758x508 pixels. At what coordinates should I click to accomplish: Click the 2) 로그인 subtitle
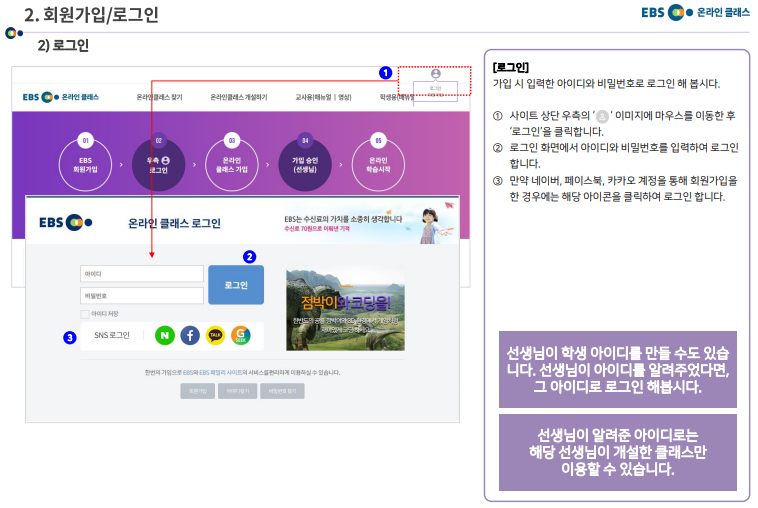(x=63, y=45)
